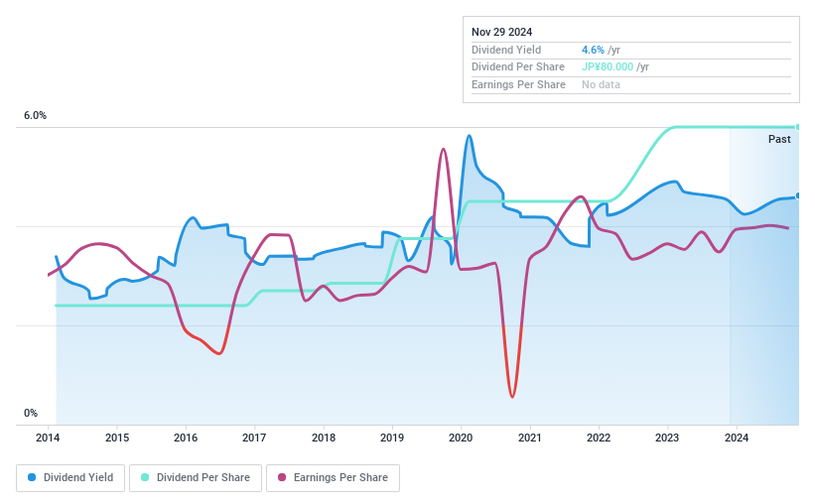Click the earnings peak spike in late 2019
This screenshot has height=504, width=815.
click(443, 150)
